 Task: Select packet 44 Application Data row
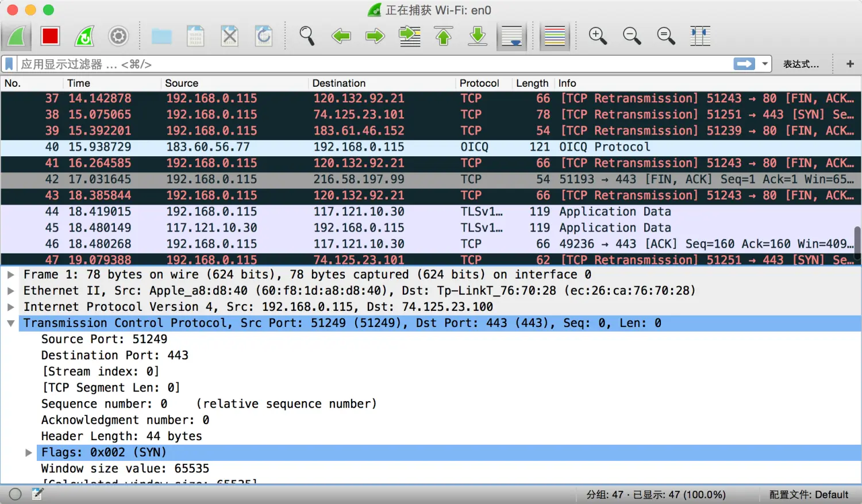[x=428, y=211]
